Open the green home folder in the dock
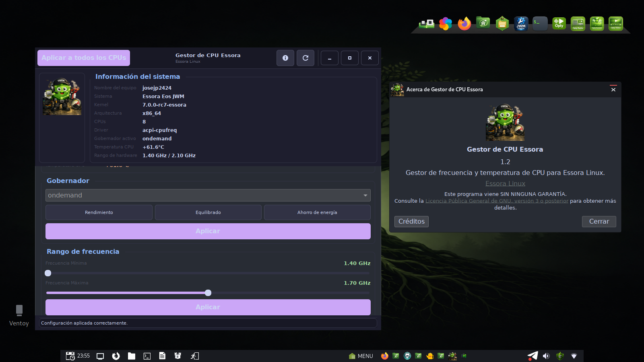Image resolution: width=644 pixels, height=362 pixels. [483, 23]
